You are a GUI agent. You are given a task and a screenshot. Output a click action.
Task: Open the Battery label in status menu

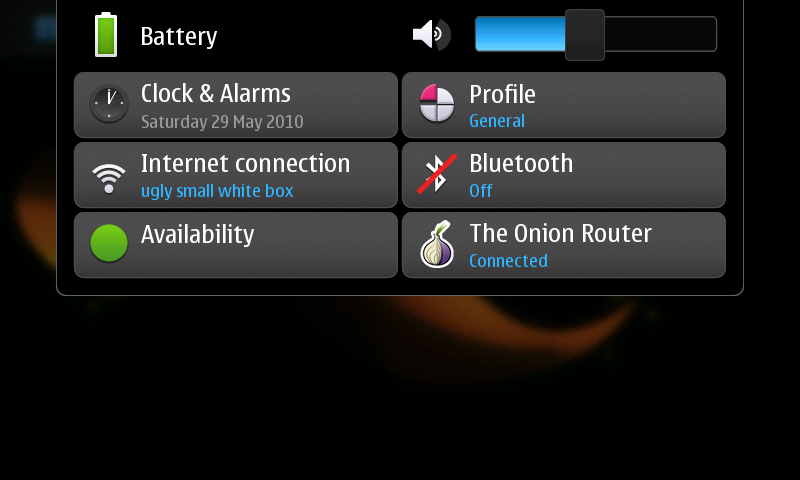(179, 36)
